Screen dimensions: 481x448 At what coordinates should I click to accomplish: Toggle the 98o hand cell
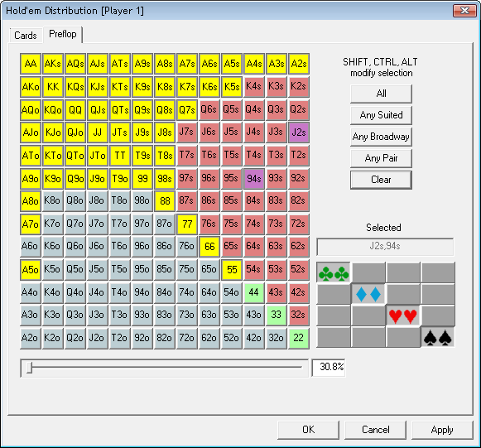coord(142,201)
